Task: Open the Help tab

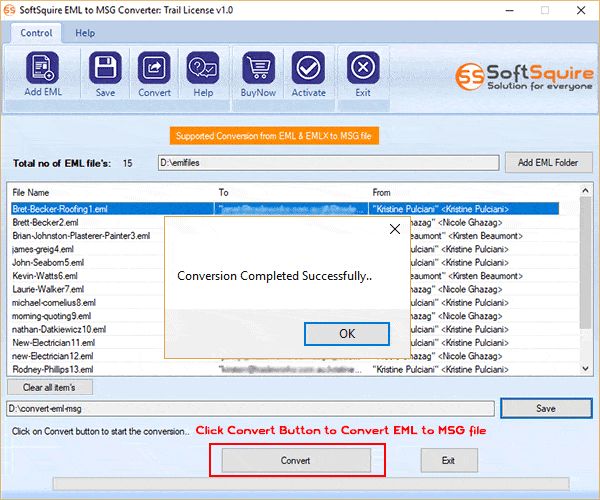Action: [85, 33]
